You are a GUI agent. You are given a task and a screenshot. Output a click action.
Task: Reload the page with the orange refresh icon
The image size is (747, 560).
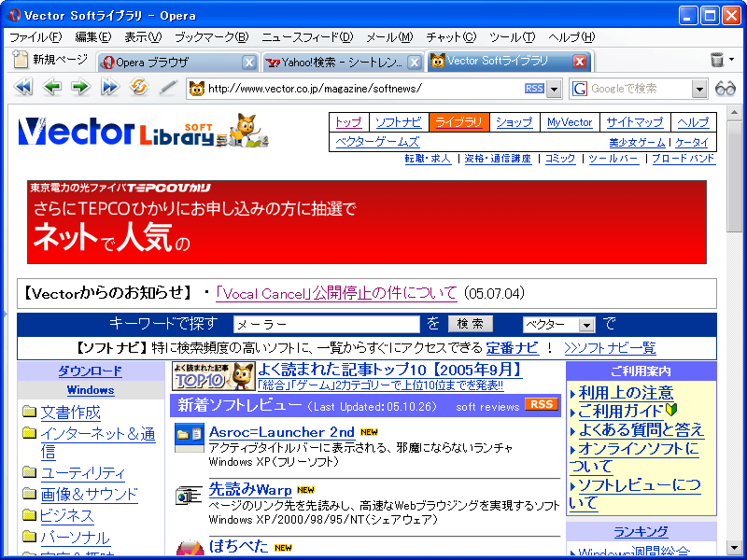(138, 87)
